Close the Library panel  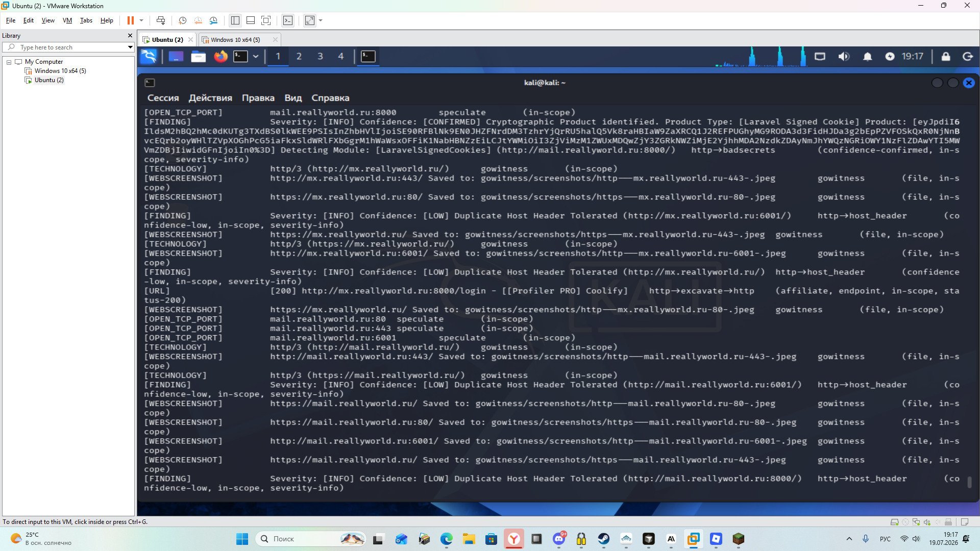click(x=130, y=35)
